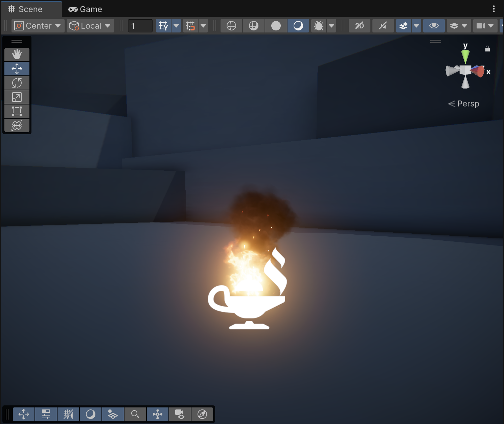Expand the scene camera settings dropdown
The height and width of the screenshot is (424, 504).
pyautogui.click(x=491, y=26)
